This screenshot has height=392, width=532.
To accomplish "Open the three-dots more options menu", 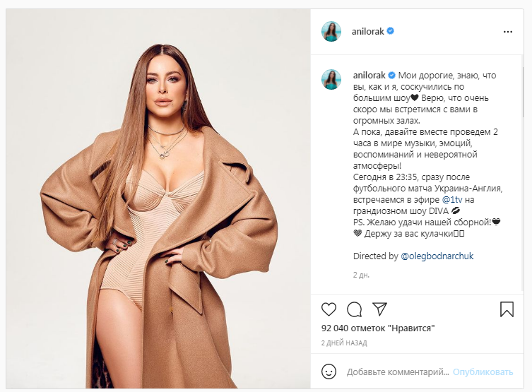I will click(x=508, y=32).
